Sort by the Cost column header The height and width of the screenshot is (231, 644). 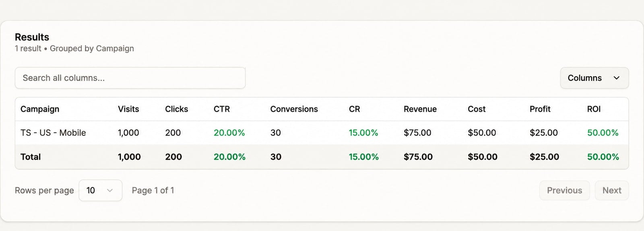pyautogui.click(x=477, y=109)
